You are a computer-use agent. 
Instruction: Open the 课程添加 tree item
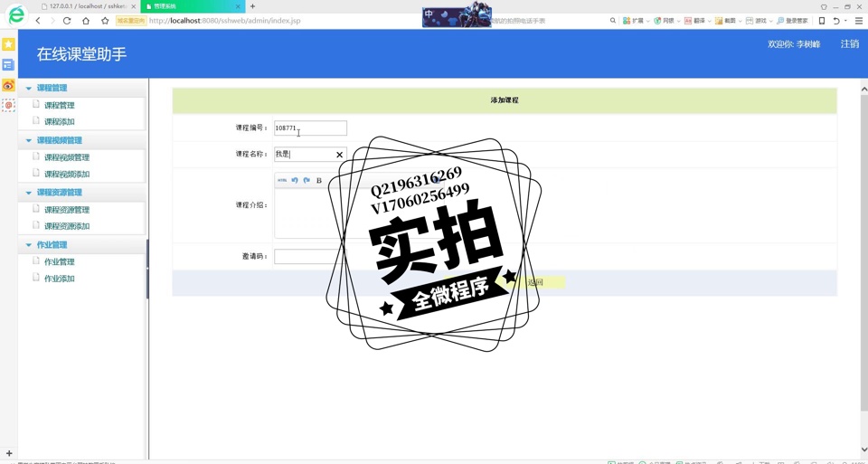[60, 122]
